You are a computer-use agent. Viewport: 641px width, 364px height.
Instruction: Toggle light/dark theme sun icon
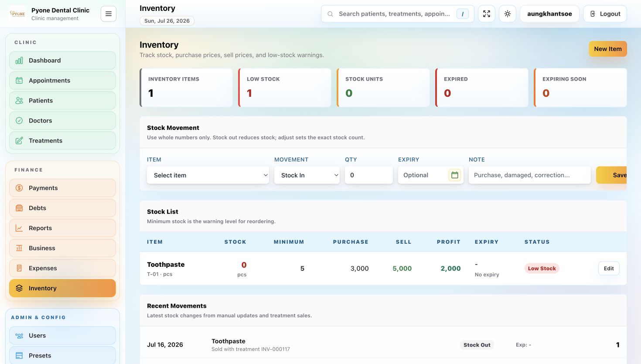point(508,14)
